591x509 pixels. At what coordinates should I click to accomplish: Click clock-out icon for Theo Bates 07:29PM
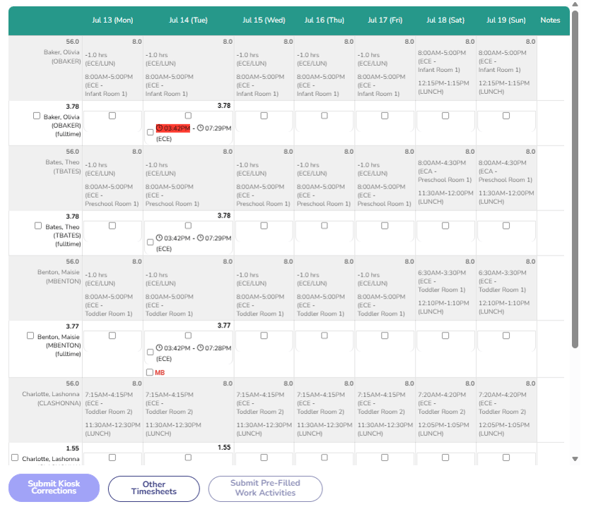click(x=201, y=238)
